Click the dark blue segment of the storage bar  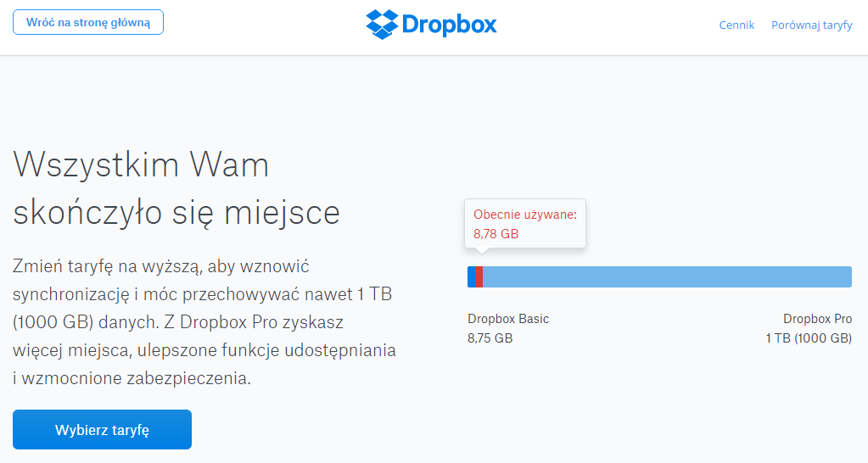472,276
